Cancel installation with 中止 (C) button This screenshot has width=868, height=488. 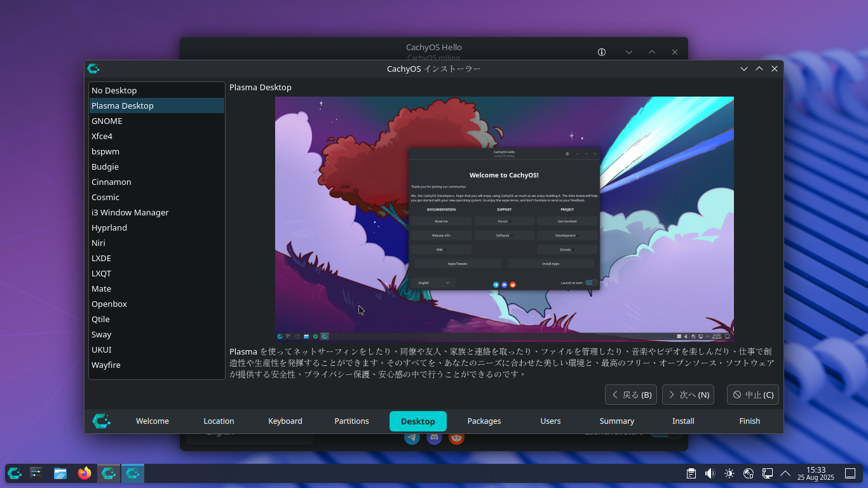[x=753, y=395]
